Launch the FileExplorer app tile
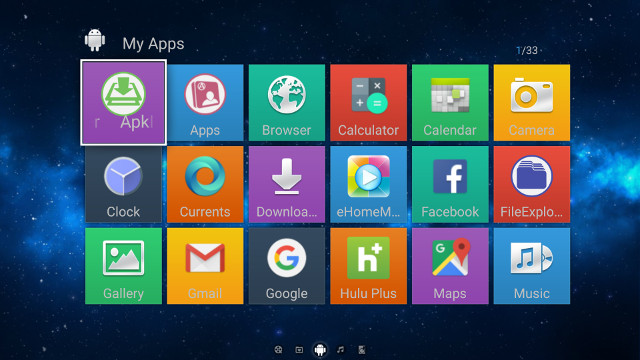The width and height of the screenshot is (640, 360). [531, 184]
